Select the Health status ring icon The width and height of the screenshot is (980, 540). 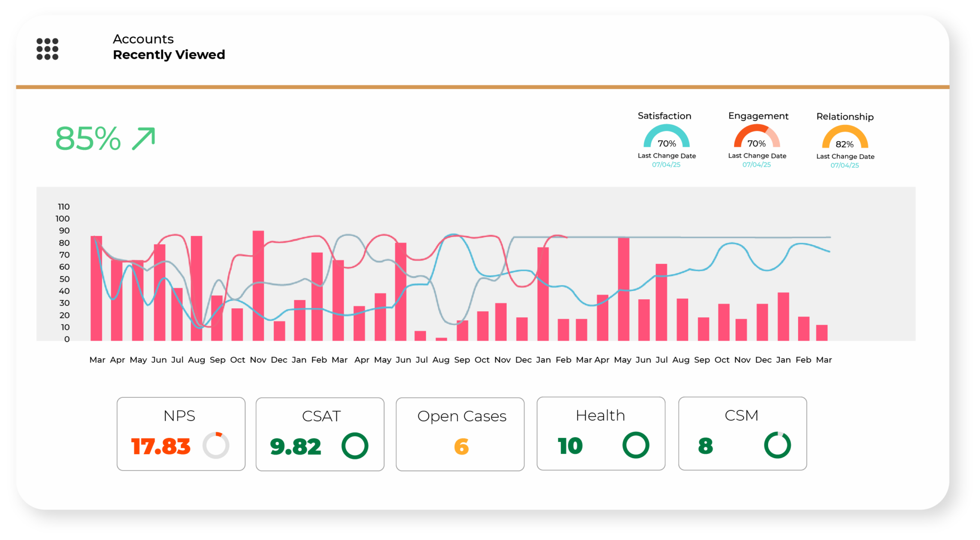(635, 445)
